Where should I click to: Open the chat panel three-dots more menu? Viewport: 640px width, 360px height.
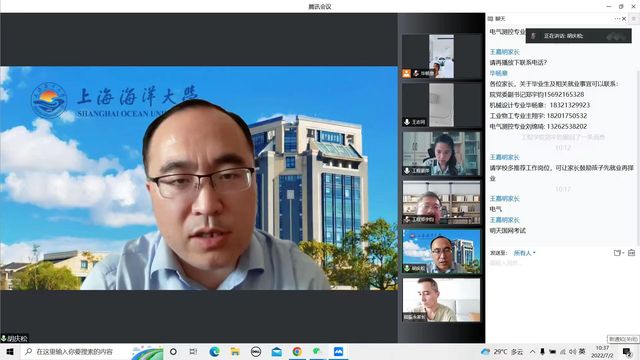(617, 19)
